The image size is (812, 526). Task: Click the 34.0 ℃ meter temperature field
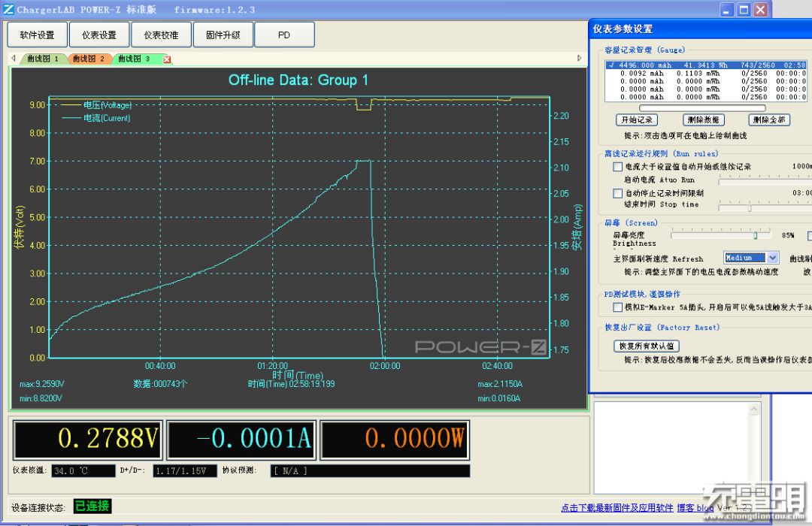click(83, 470)
